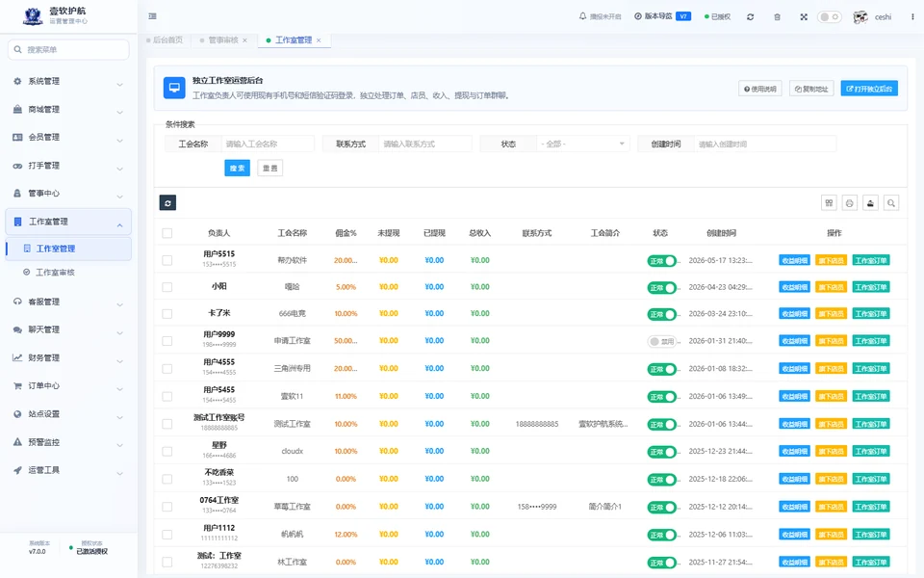This screenshot has width=924, height=578.
Task: Open the 状态 dropdown showing 全部
Action: [582, 144]
